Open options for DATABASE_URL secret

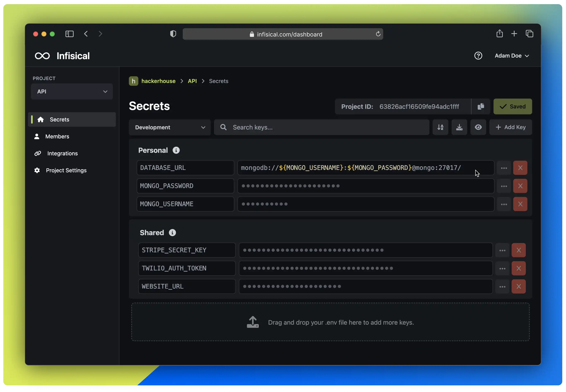pyautogui.click(x=504, y=168)
